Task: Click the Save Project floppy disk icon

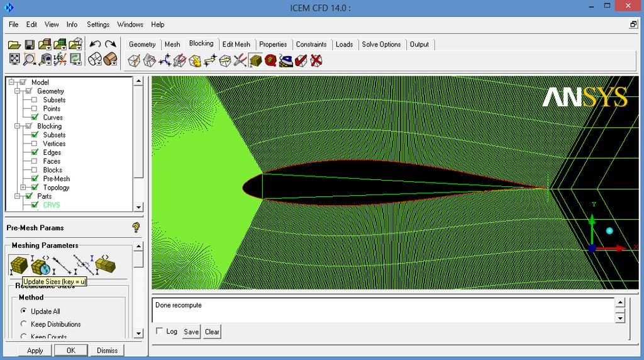Action: 30,45
